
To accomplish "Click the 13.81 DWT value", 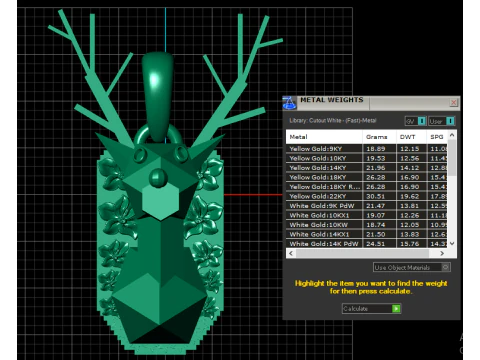I will 410,206.
